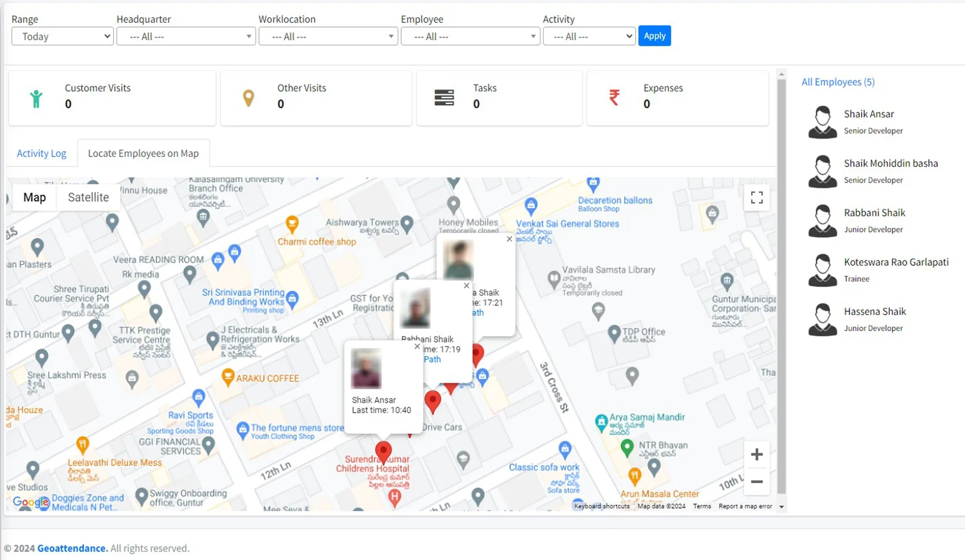Open the Locate Employees on Map tab

143,153
